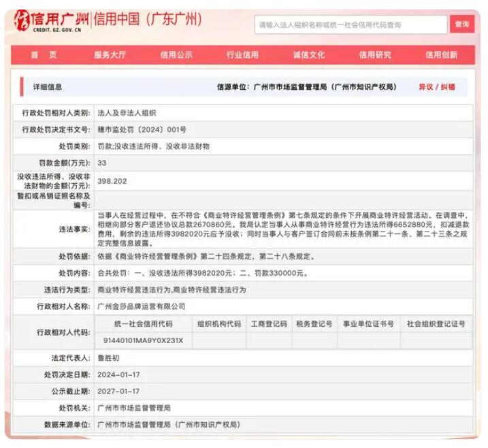Select the 处罚类别 value 罚款;没收违法所得
Image resolution: width=488 pixels, height=448 pixels.
(153, 146)
